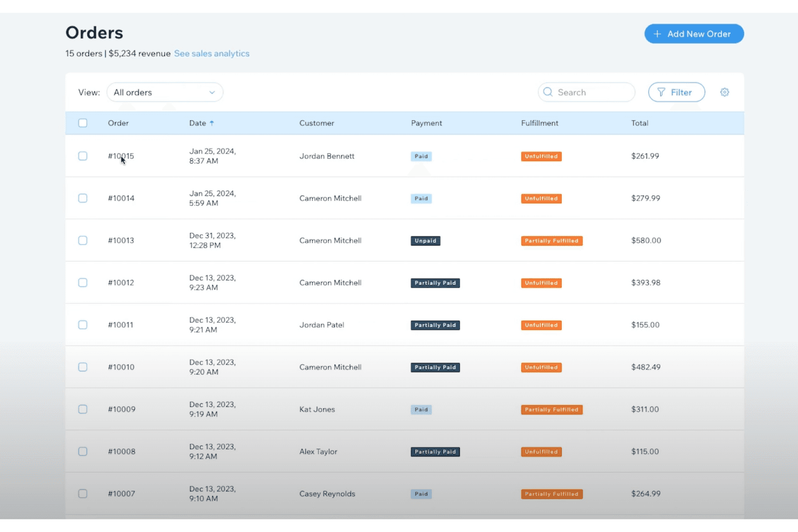The height and width of the screenshot is (532, 798).
Task: Select the checkbox for order #10014
Action: [x=82, y=198]
